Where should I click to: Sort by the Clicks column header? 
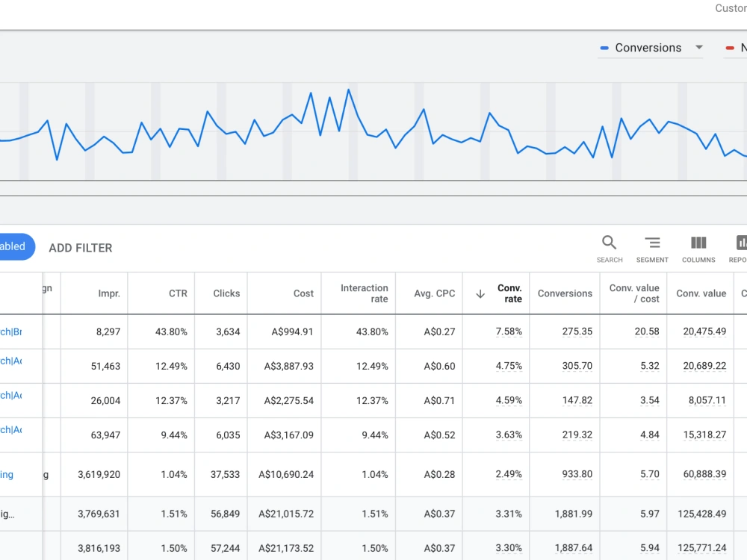pos(226,293)
